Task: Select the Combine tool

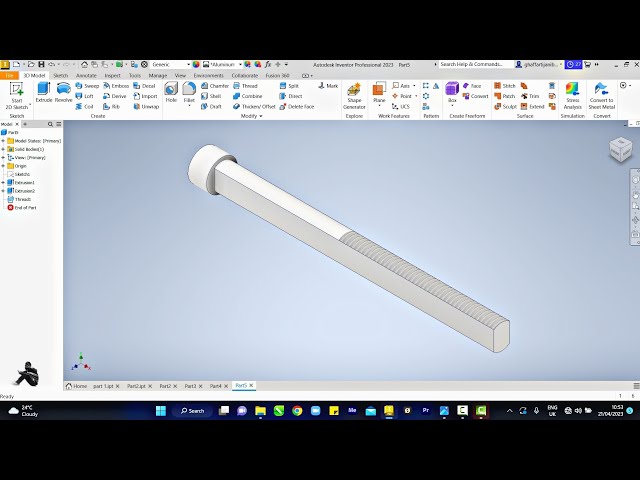Action: pyautogui.click(x=247, y=96)
